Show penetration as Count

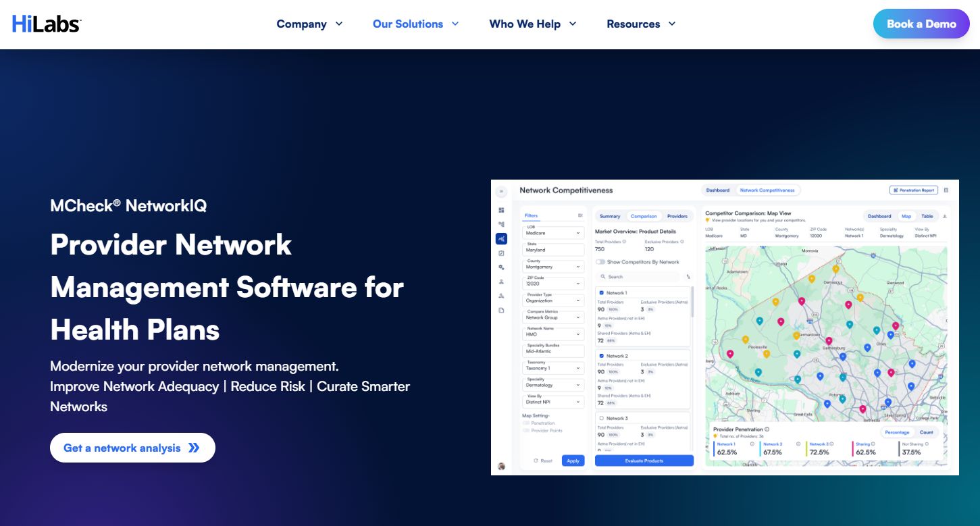pos(927,432)
